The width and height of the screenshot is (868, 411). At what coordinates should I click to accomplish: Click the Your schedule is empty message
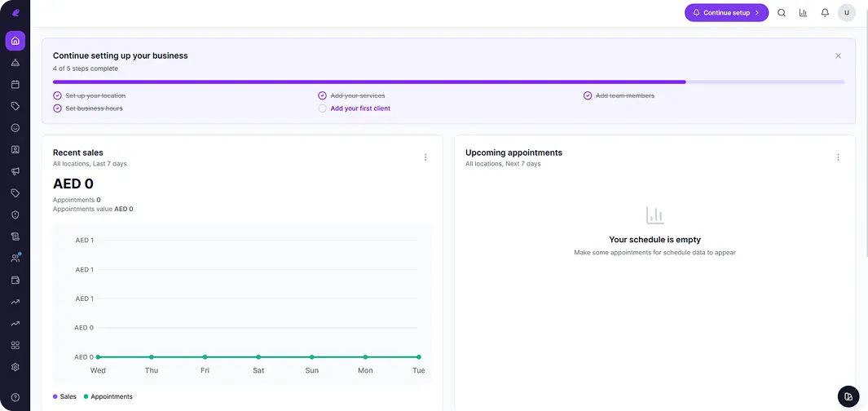click(655, 240)
